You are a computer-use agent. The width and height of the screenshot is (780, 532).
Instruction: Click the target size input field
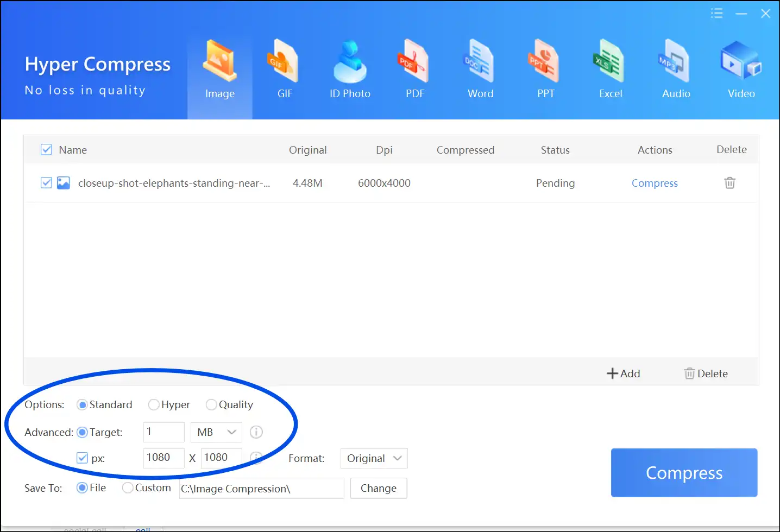164,432
